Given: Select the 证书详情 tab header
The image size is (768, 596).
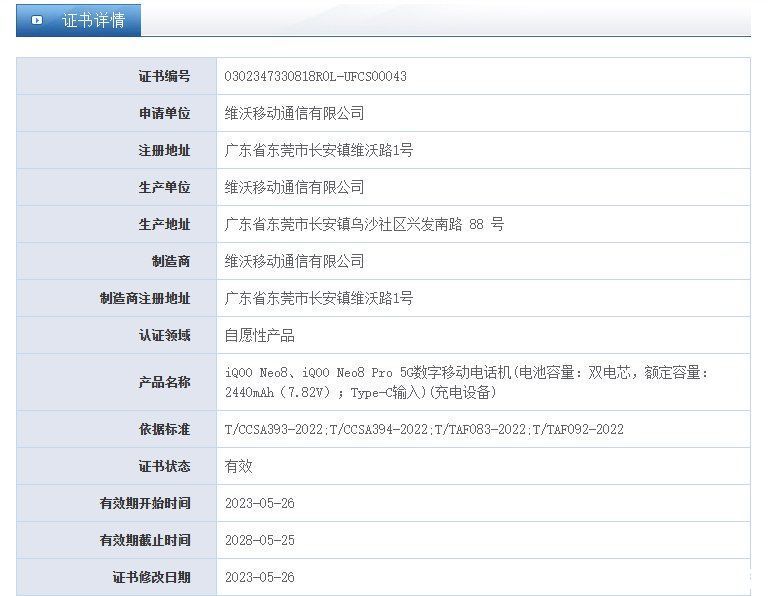Looking at the screenshot, I should (x=78, y=20).
